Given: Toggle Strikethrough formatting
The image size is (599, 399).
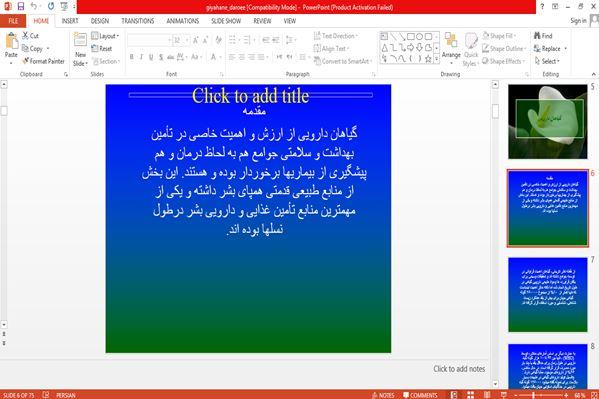Looking at the screenshot, I should 170,57.
